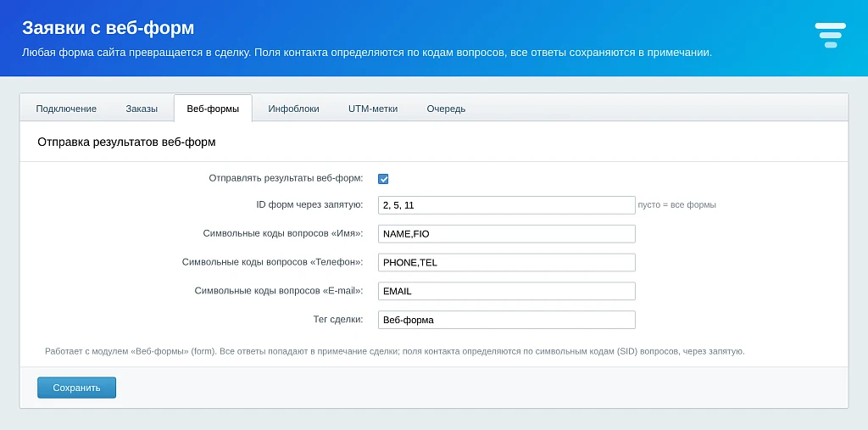The height and width of the screenshot is (430, 868).
Task: Click the «Имя» question codes field
Action: pos(507,234)
